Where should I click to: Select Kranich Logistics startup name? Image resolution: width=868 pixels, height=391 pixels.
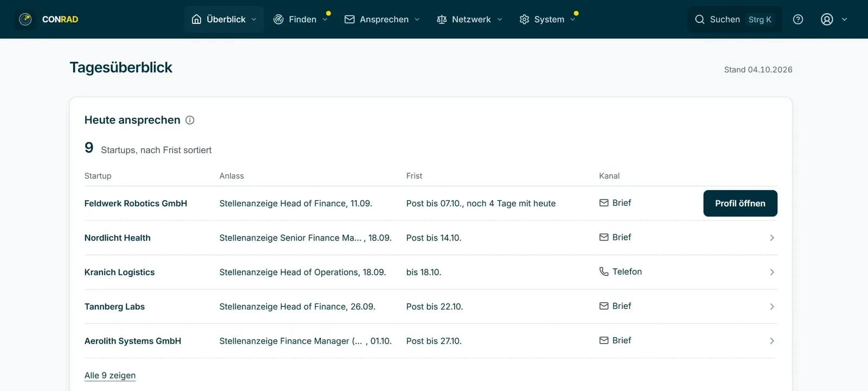click(x=119, y=272)
